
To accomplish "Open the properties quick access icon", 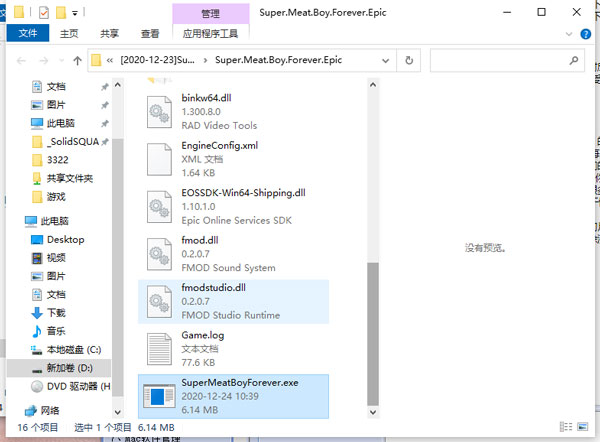I will point(44,13).
